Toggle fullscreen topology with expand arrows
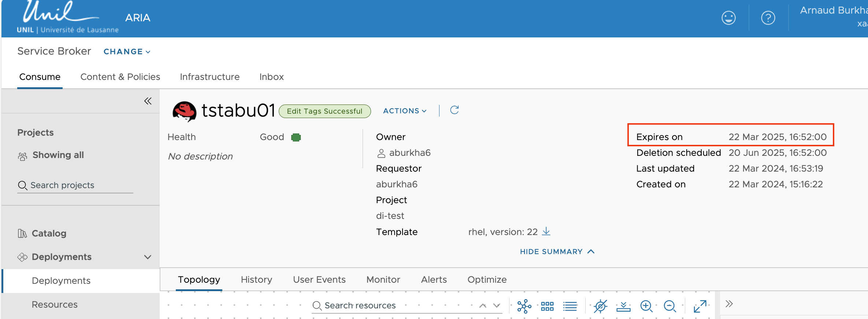This screenshot has height=319, width=868. click(x=700, y=306)
